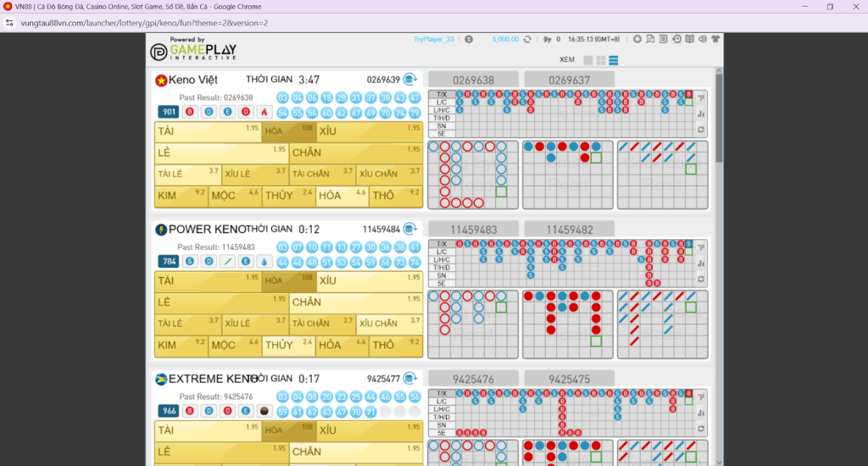This screenshot has width=868, height=466.
Task: Bet on XỈU in EXTREME KENO
Action: pyautogui.click(x=370, y=430)
